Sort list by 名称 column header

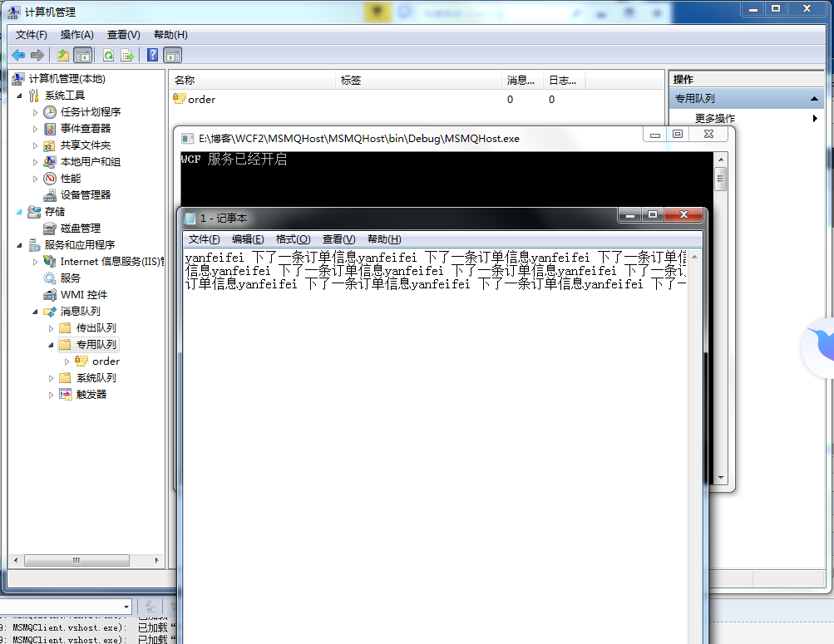pyautogui.click(x=253, y=81)
